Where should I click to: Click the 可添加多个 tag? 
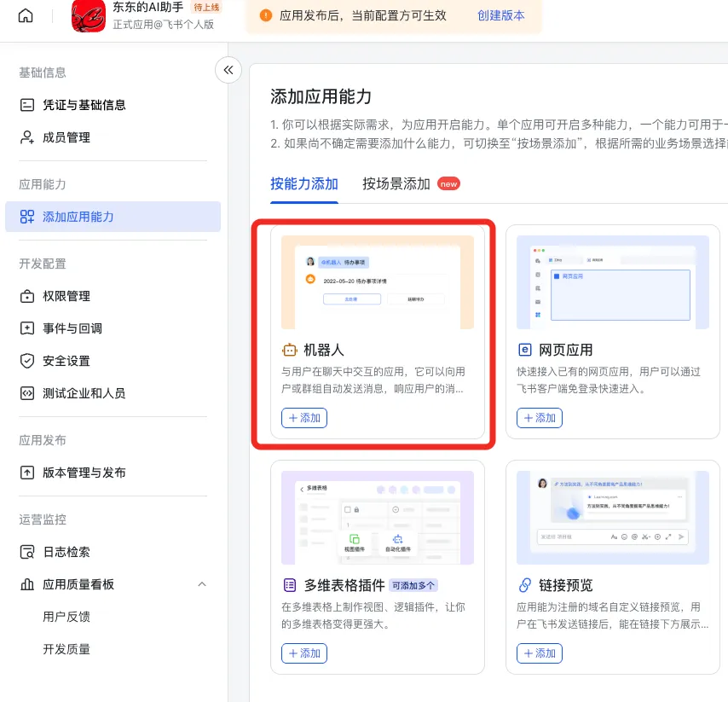click(413, 585)
